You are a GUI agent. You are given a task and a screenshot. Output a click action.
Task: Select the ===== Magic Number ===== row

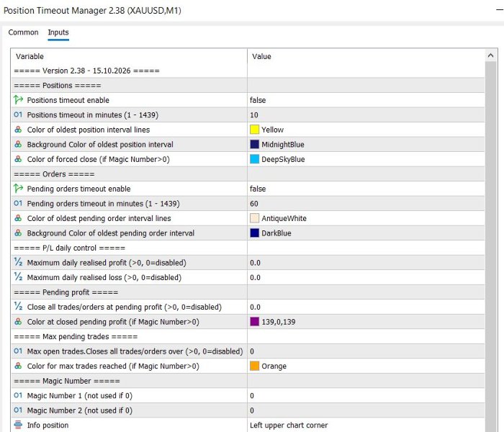248,381
